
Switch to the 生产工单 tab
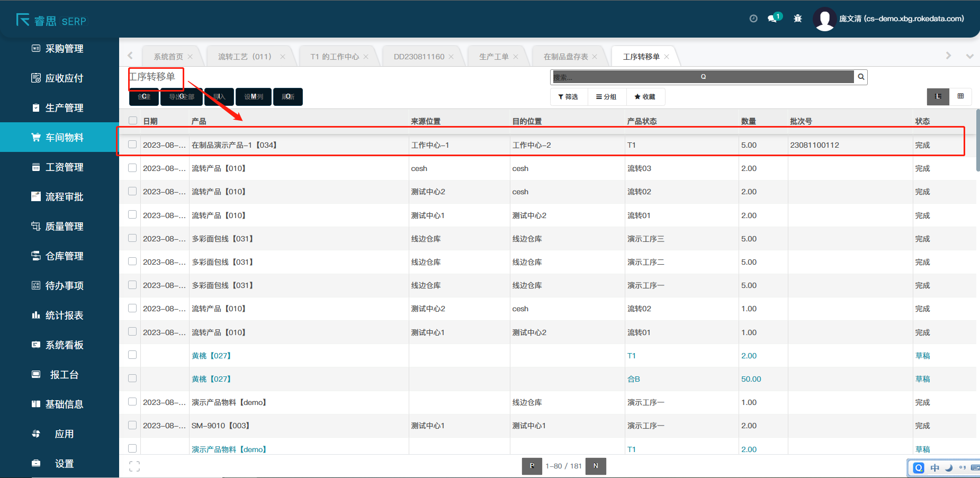(x=493, y=57)
